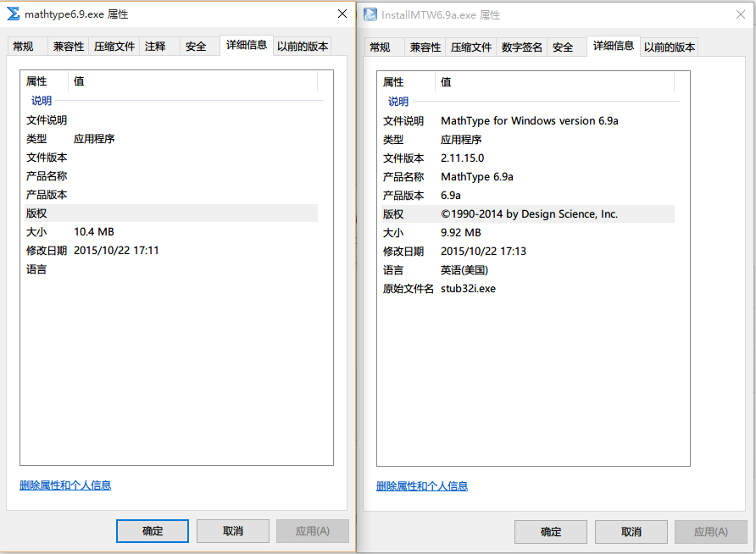Close the mathtype6.9.exe properties window
The height and width of the screenshot is (554, 756).
(x=342, y=14)
